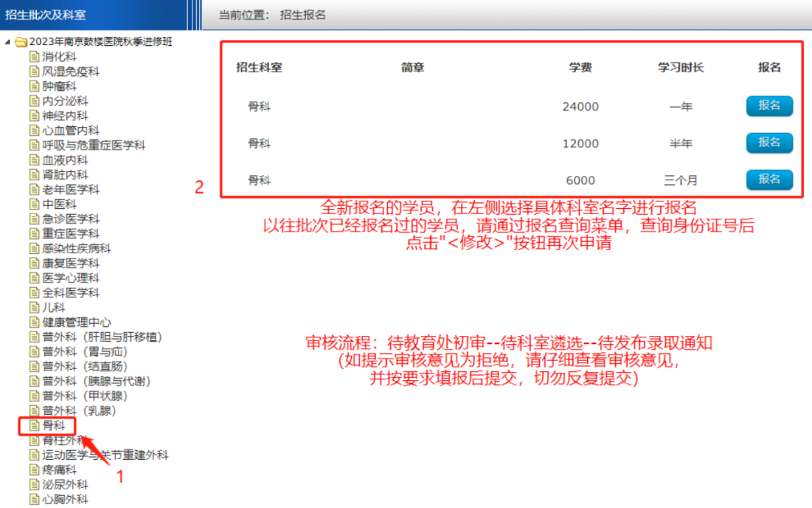Screen dimensions: 812x508
Task: Click the document icon beside 肾脏内科
Action: pyautogui.click(x=35, y=174)
